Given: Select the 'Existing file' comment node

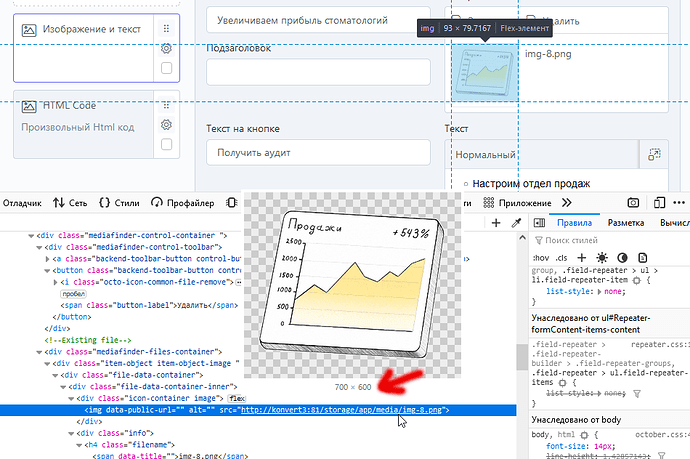Looking at the screenshot, I should [x=88, y=340].
